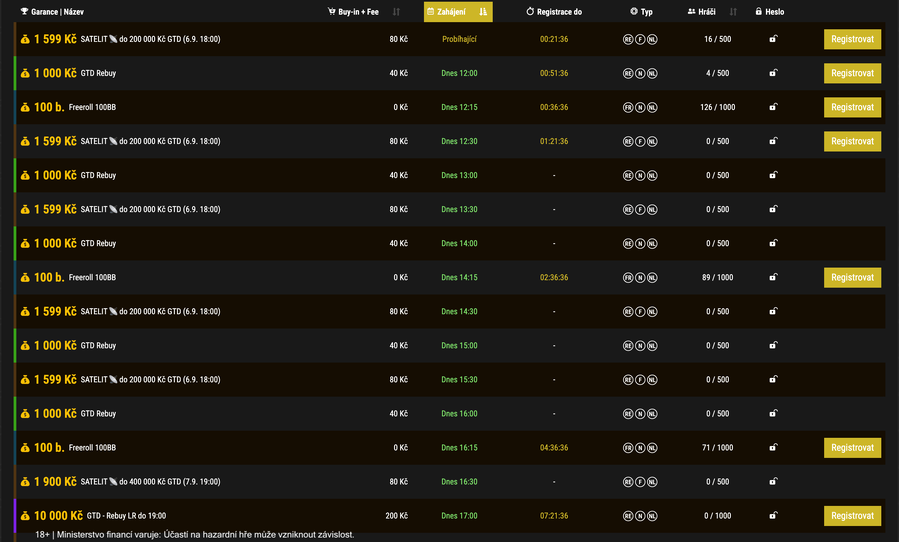Click the '71 / 1000' players count
The image size is (899, 542).
click(x=717, y=447)
